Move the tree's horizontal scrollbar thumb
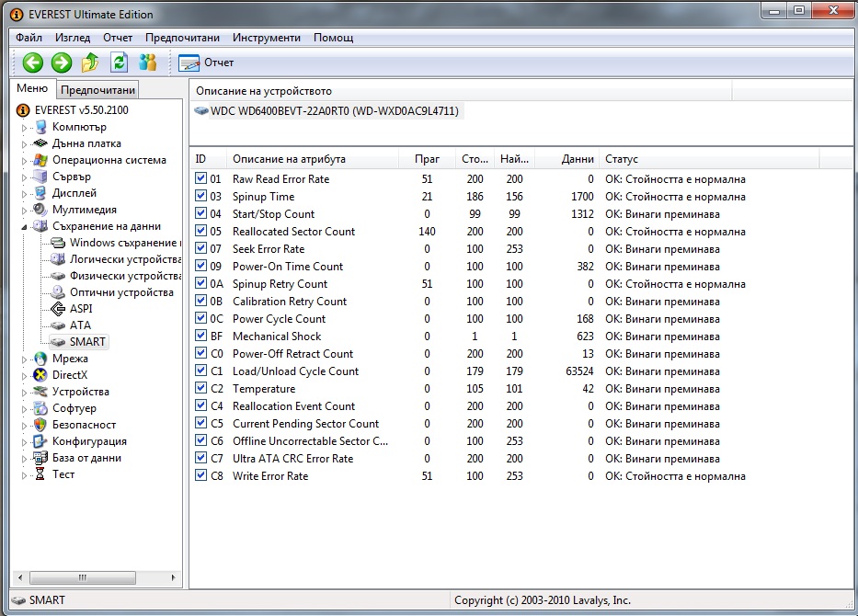 (x=82, y=577)
